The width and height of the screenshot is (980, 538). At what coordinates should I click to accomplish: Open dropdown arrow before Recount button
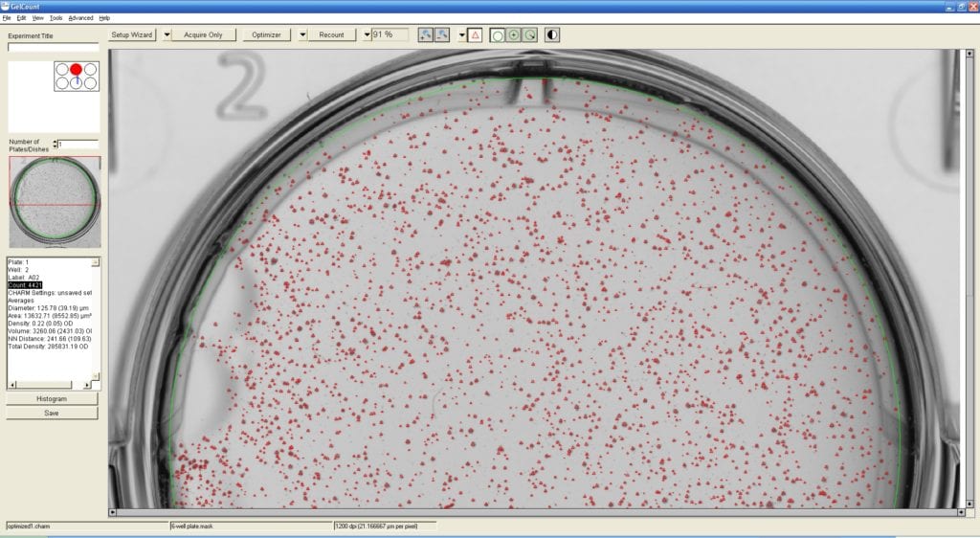[302, 34]
